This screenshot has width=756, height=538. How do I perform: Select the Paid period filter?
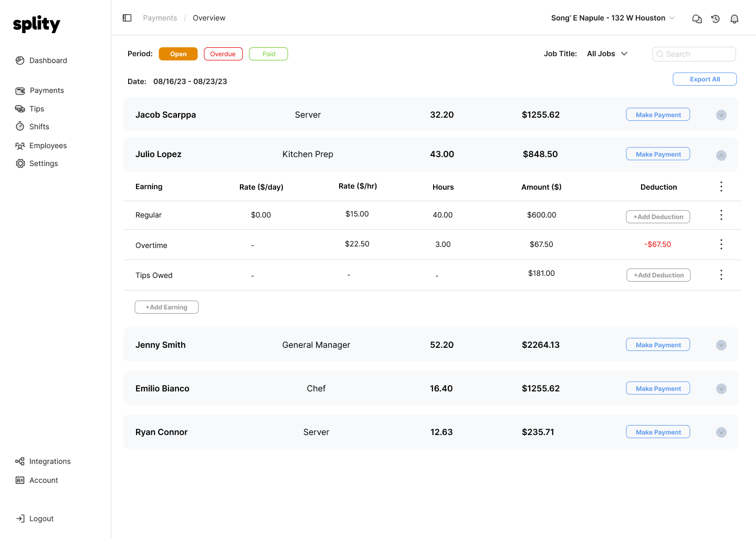pyautogui.click(x=269, y=54)
